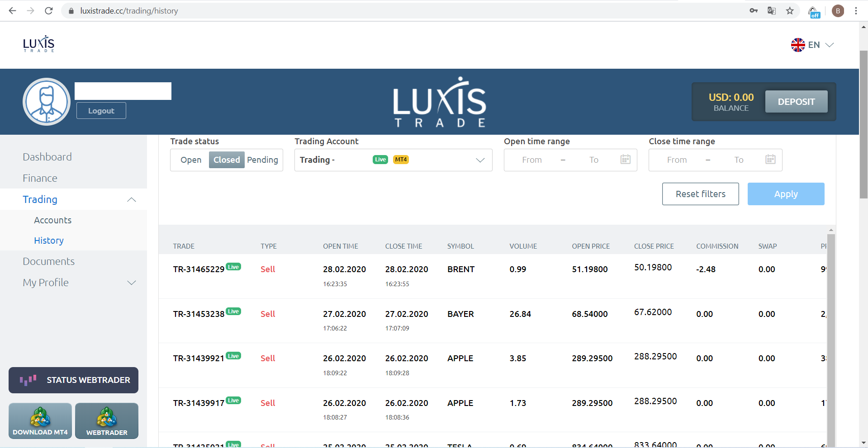Select Pending trade status
This screenshot has width=868, height=448.
tap(262, 160)
